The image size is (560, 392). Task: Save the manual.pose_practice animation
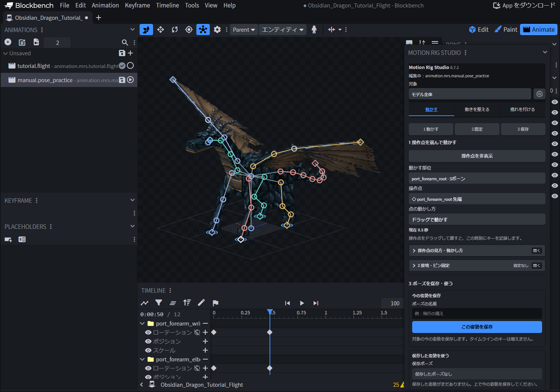click(x=122, y=80)
